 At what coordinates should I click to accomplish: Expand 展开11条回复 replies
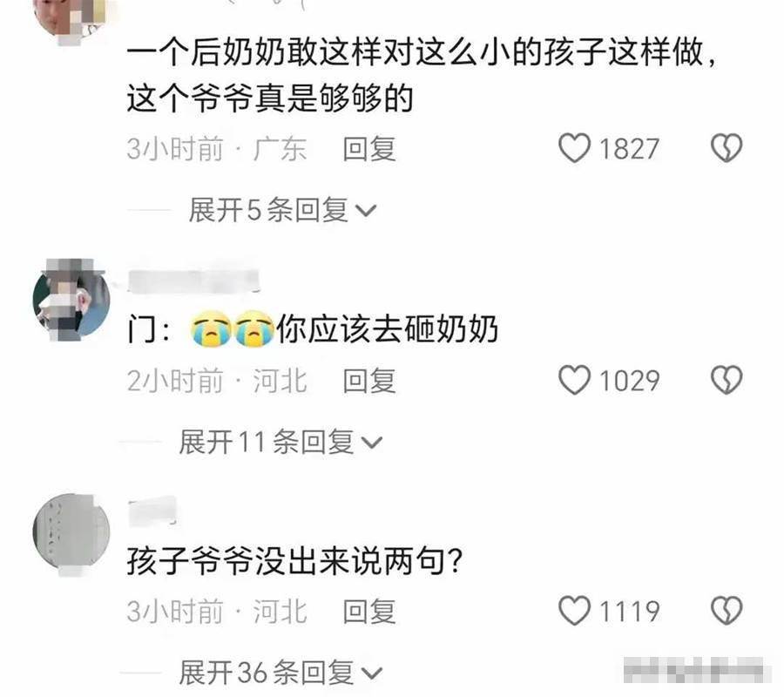coord(281,442)
